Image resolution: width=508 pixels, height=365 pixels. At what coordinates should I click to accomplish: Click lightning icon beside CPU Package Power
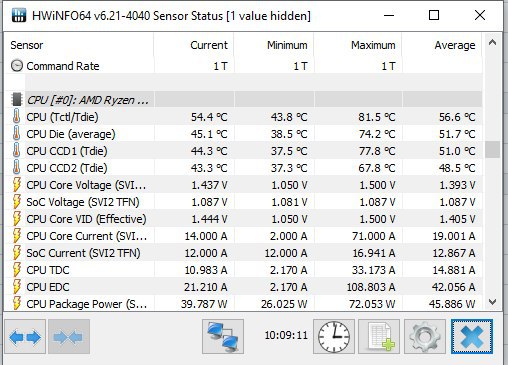click(17, 304)
